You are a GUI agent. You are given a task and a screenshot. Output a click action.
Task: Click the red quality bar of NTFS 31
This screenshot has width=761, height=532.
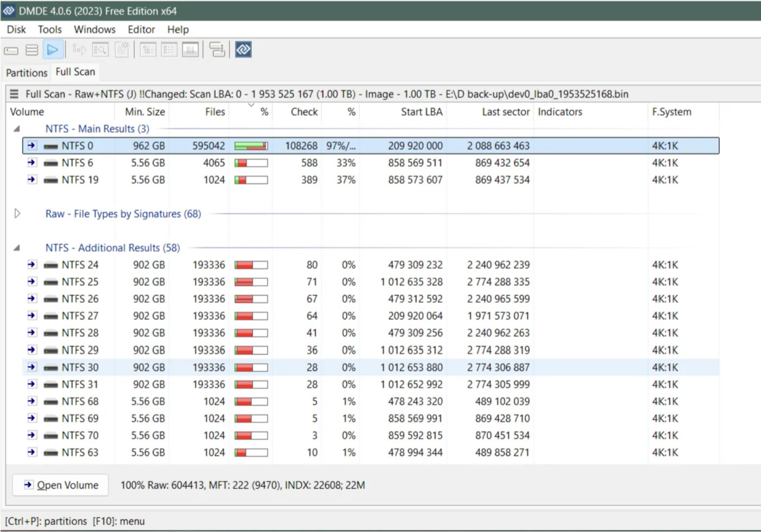(x=251, y=385)
